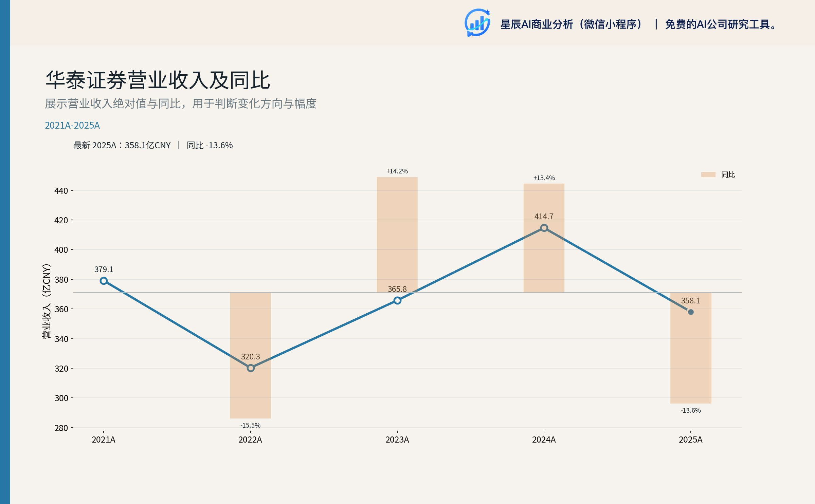Click the 最新 2025A：358.1亿CNY summary text
Viewport: 815px width, 504px height.
coord(122,145)
